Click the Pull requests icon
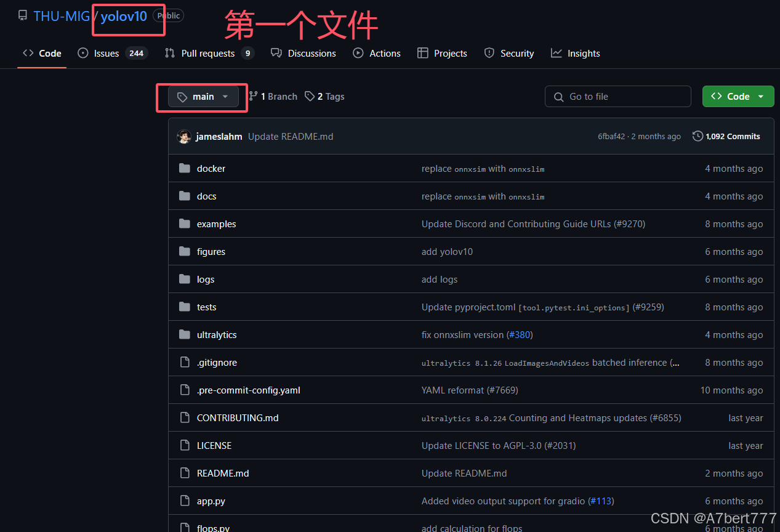780x532 pixels. pyautogui.click(x=170, y=53)
